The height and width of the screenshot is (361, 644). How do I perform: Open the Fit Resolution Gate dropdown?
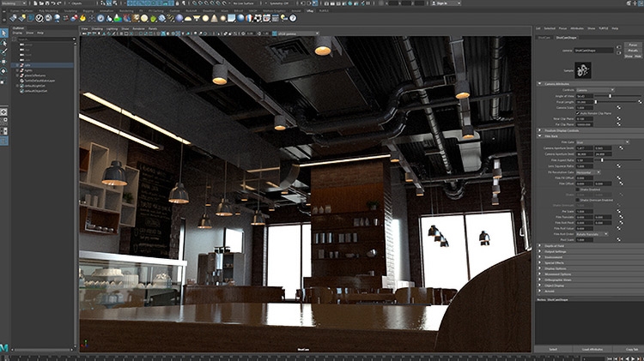588,172
